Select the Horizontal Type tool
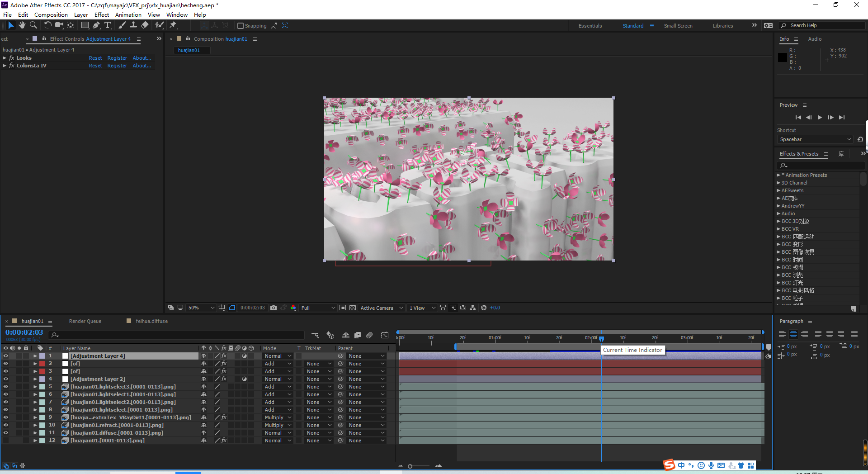This screenshot has width=868, height=474. tap(108, 25)
